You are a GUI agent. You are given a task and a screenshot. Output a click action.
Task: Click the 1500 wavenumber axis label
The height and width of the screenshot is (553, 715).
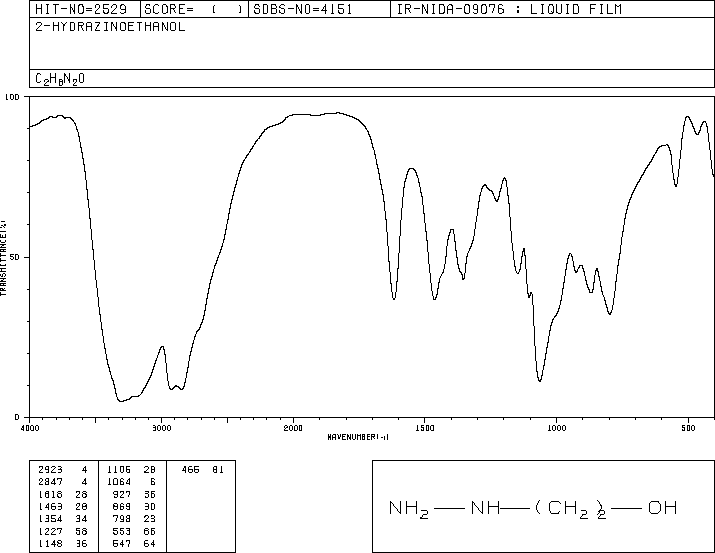tap(425, 428)
